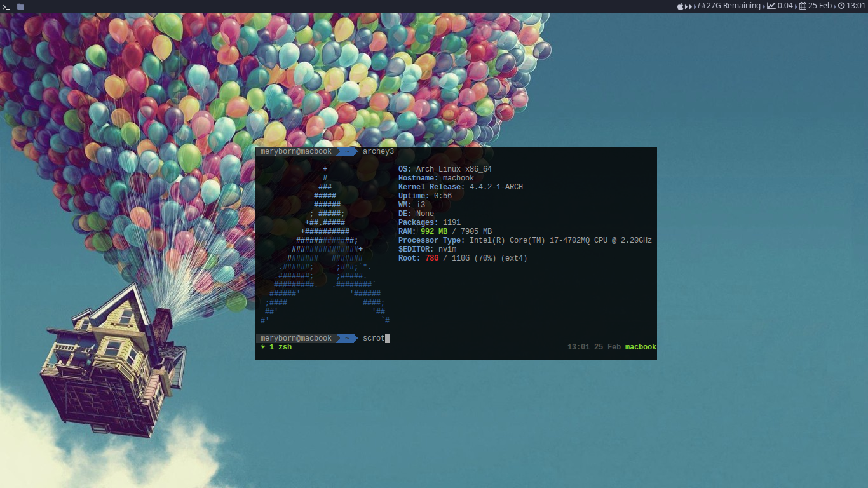Click the 'Uptime: 0:56' line
The image size is (868, 488).
pos(425,196)
